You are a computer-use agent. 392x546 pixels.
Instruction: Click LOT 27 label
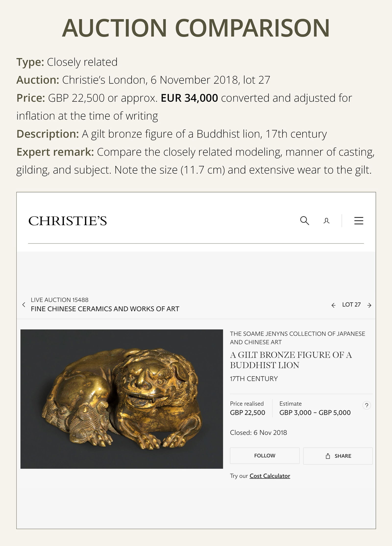352,304
